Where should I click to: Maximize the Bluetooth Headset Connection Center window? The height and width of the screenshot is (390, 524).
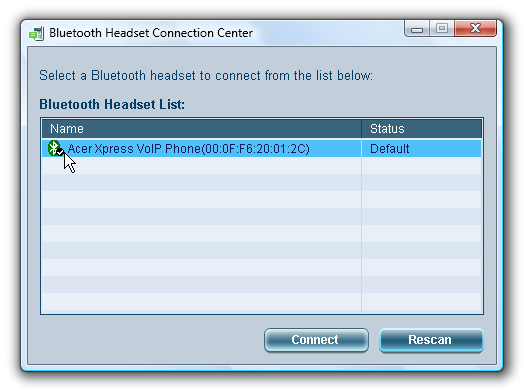(x=442, y=29)
